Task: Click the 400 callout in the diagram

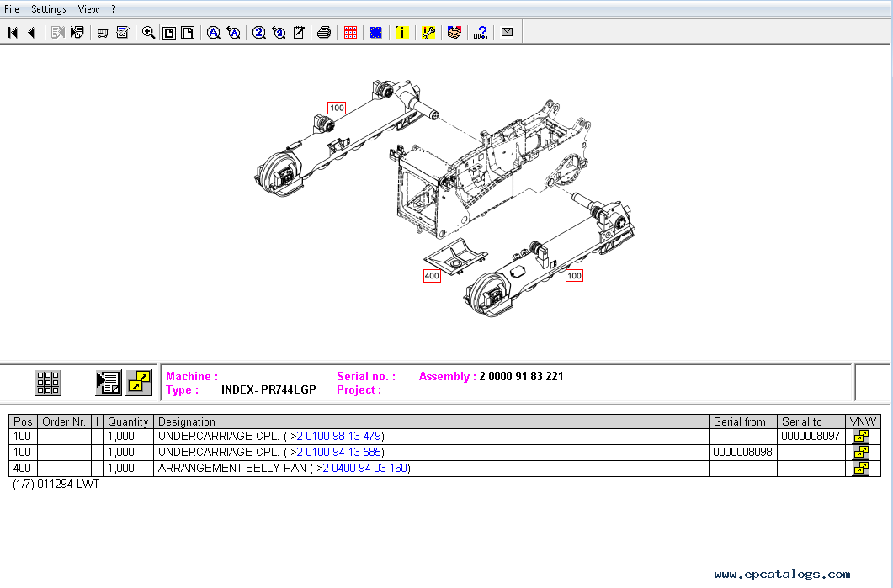Action: tap(432, 276)
